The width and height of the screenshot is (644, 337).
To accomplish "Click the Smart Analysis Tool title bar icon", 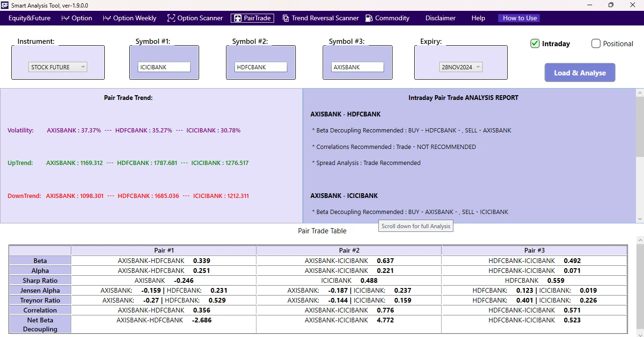I will 5,5.
